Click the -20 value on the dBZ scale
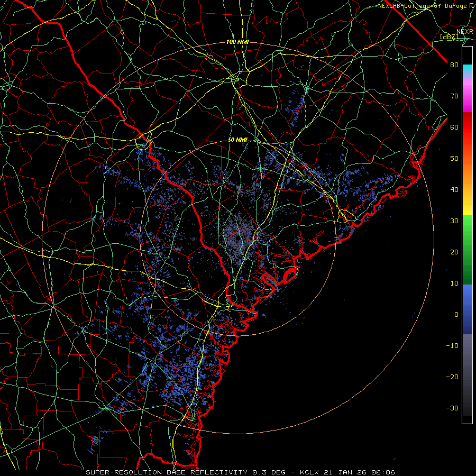Image resolution: width=476 pixels, height=476 pixels. 452,377
